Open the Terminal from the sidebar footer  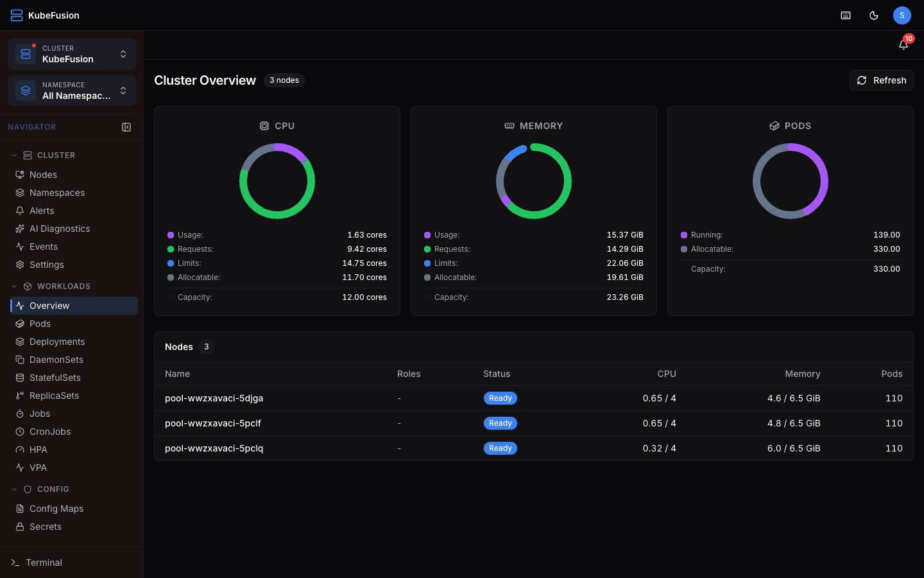[43, 563]
